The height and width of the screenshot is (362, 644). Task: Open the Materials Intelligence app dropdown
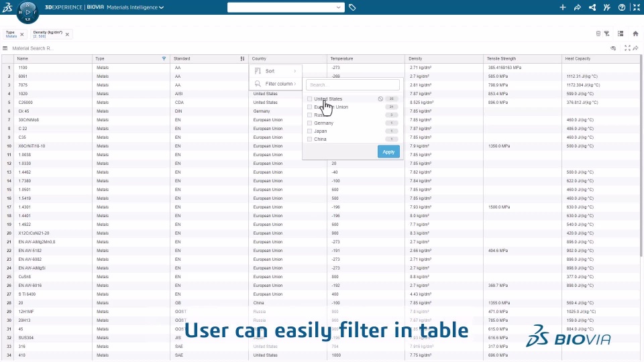(x=135, y=7)
